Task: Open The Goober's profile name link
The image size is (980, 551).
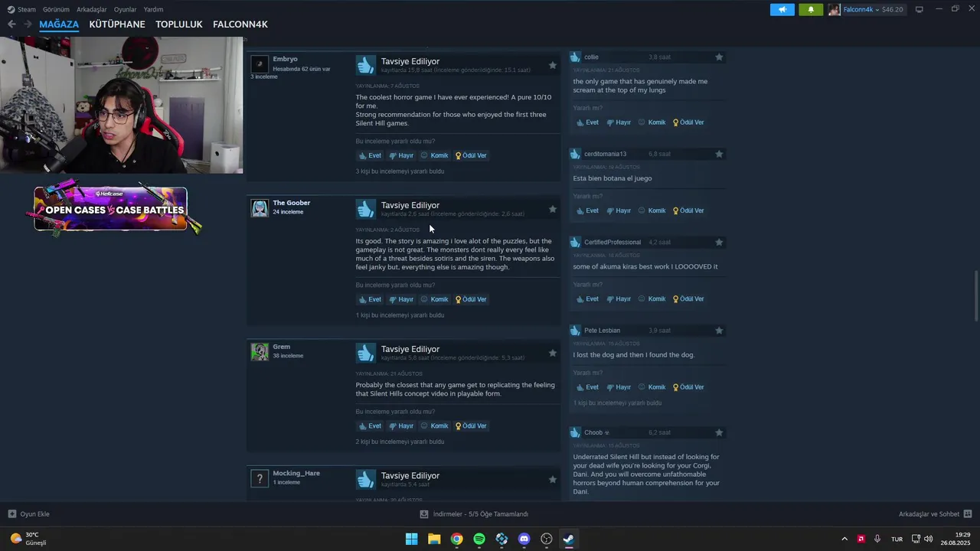Action: [292, 203]
